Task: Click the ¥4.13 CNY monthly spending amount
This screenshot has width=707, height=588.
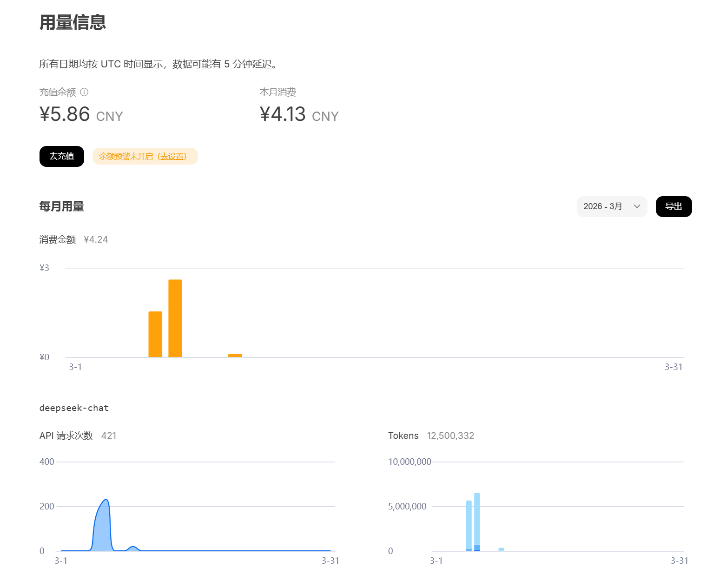Action: pyautogui.click(x=299, y=114)
